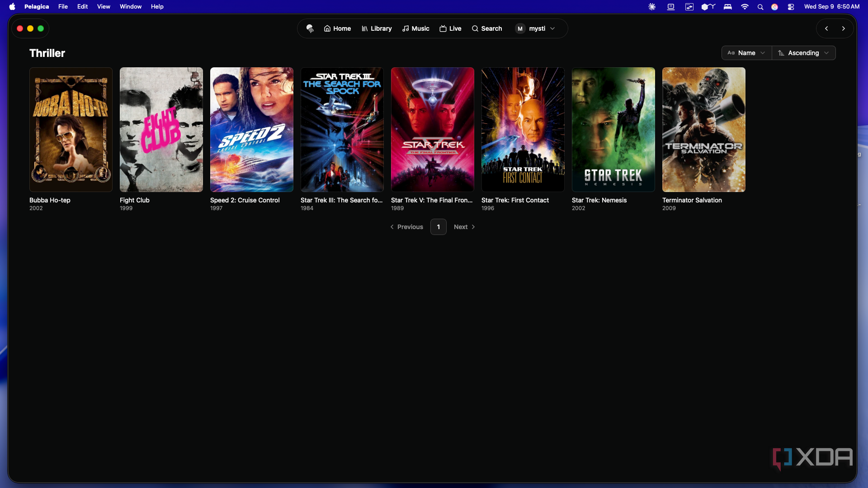Go to the Previous page
The image size is (868, 488).
[x=406, y=227]
